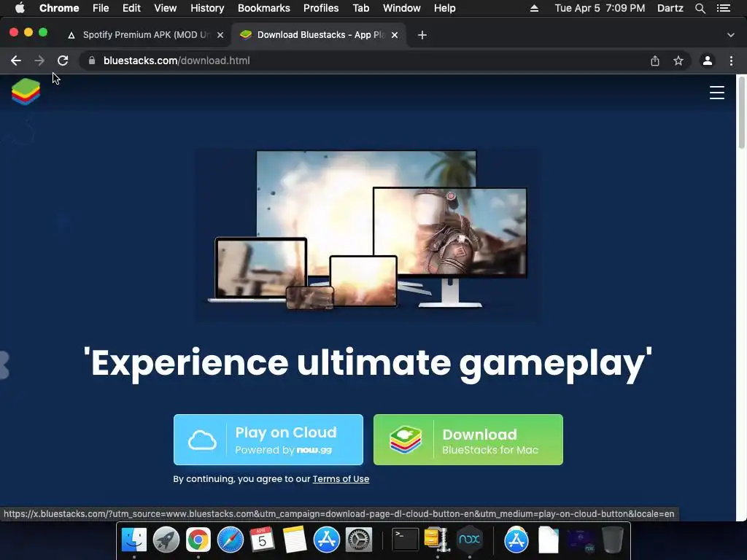Expand the tab search dropdown arrow
The height and width of the screenshot is (560, 747).
(x=731, y=35)
